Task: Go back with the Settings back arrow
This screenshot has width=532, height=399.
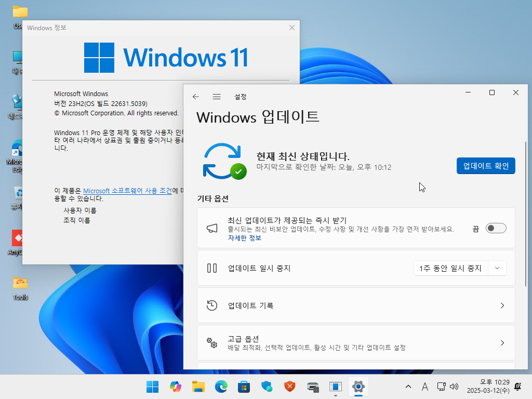Action: tap(196, 97)
